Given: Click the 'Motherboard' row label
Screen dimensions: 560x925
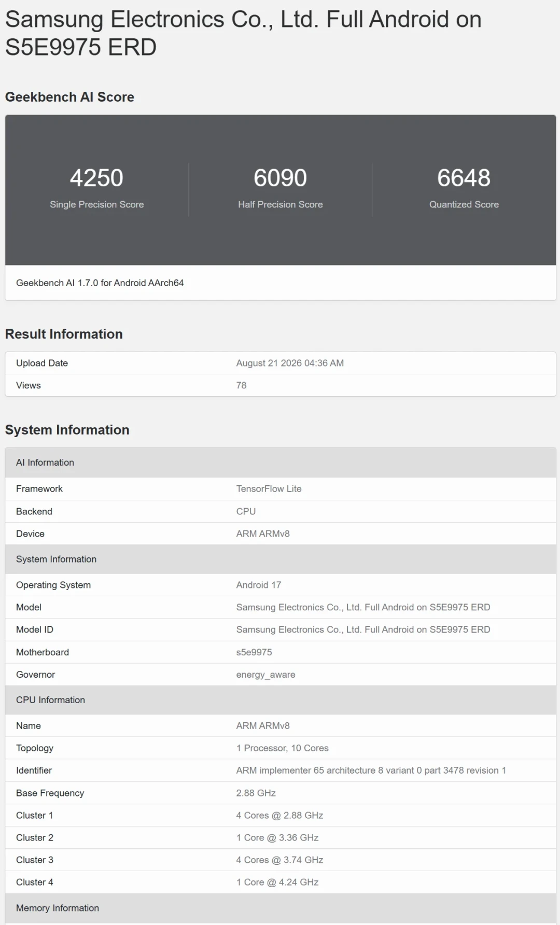Looking at the screenshot, I should pyautogui.click(x=43, y=652).
